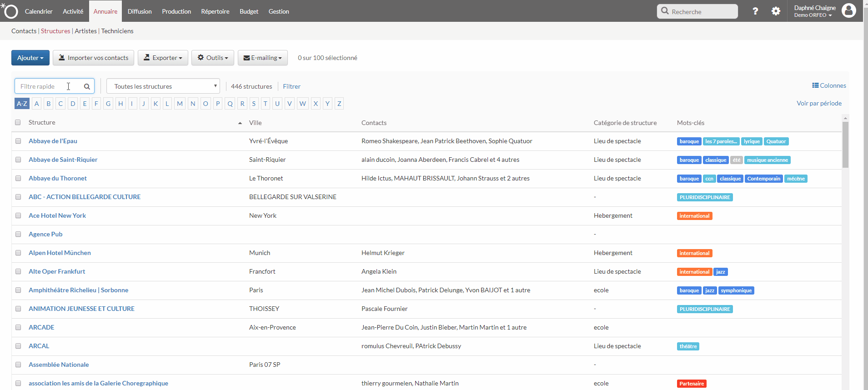This screenshot has height=390, width=868.
Task: Sort by the Structure column arrow
Action: (x=240, y=123)
